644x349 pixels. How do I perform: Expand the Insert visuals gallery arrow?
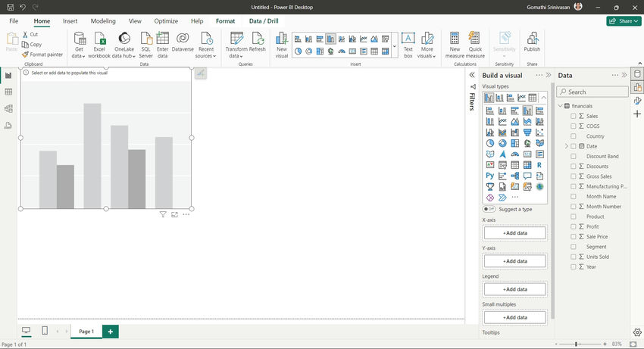point(395,45)
